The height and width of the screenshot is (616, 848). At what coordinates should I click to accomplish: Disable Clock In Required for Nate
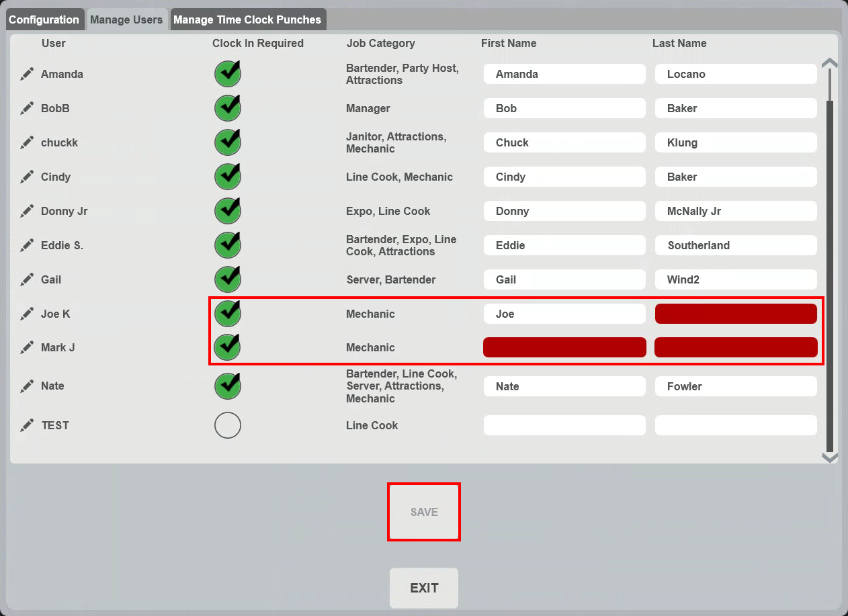coord(228,386)
